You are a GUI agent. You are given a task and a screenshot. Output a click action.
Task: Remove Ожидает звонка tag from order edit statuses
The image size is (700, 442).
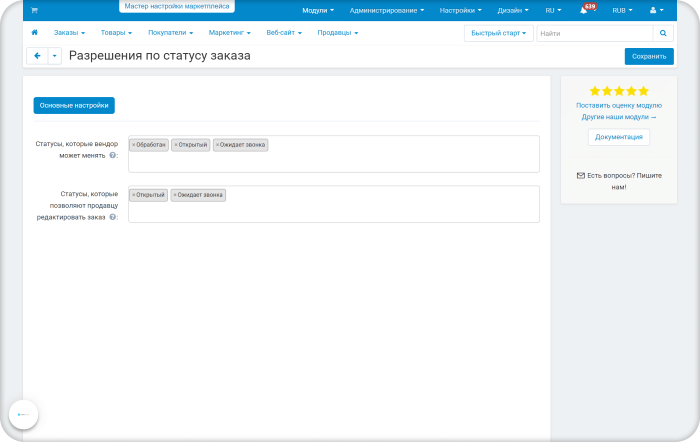[x=175, y=195]
